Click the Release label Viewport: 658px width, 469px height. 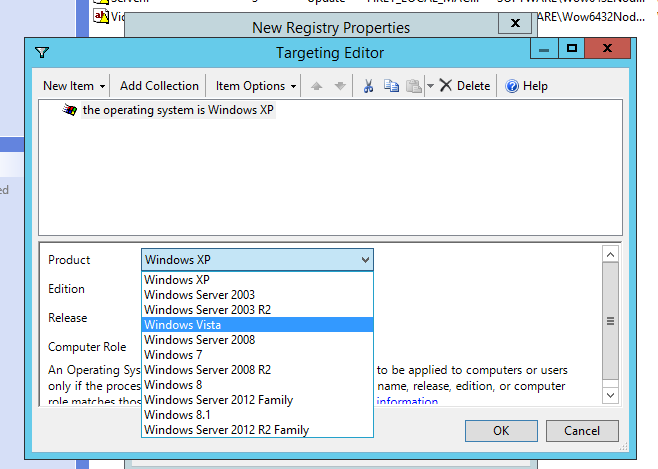[68, 318]
